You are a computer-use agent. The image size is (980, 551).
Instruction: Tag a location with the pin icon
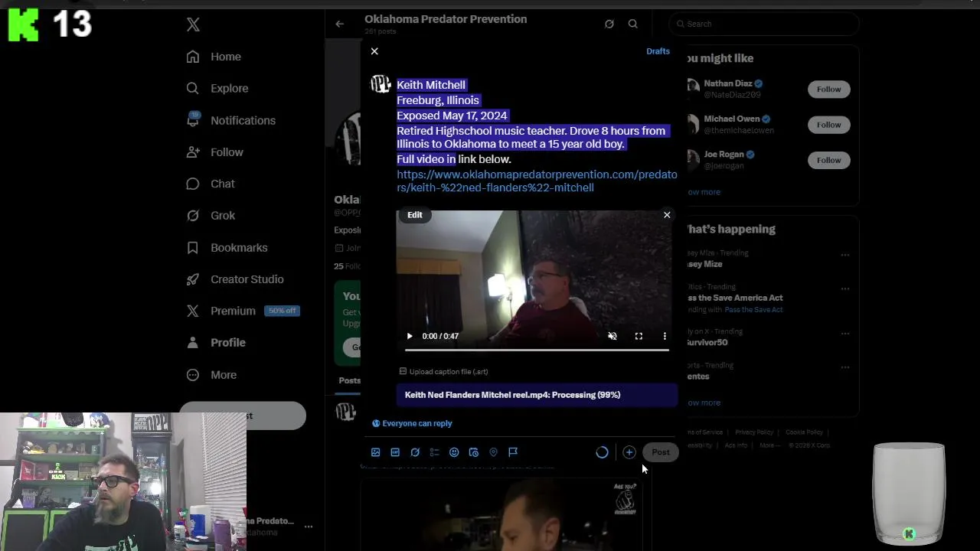493,452
